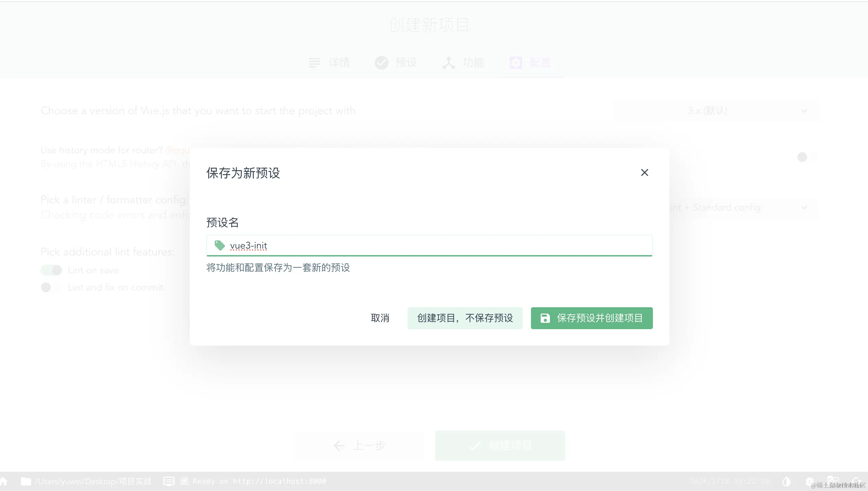Toggle dark mode droplet icon
Viewport: 868px width, 491px height.
786,481
